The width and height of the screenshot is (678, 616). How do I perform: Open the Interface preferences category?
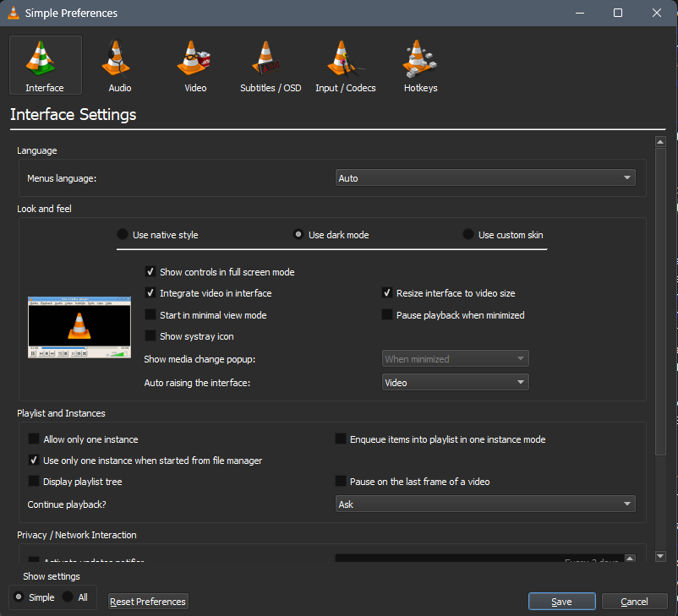(x=46, y=65)
